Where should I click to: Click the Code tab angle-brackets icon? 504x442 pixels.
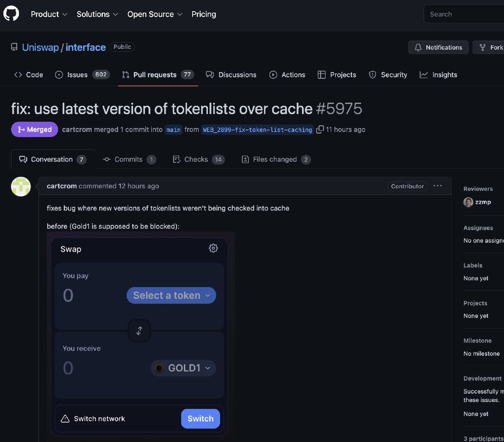(x=18, y=75)
